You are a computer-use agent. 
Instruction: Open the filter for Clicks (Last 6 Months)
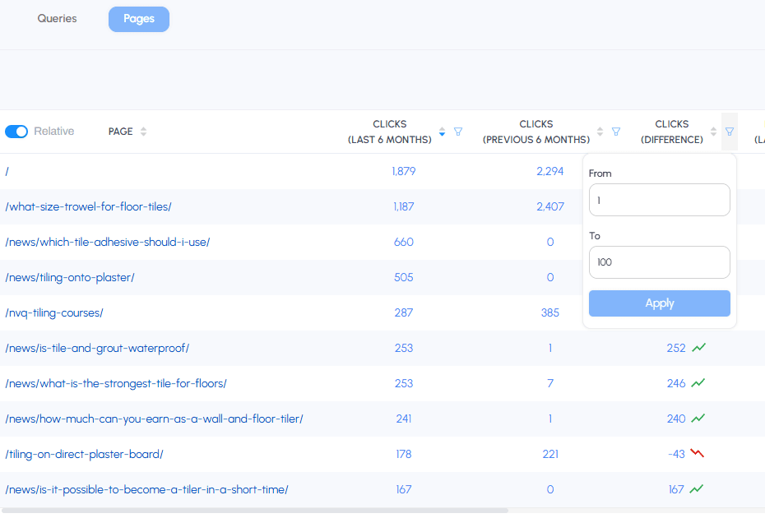click(x=458, y=131)
